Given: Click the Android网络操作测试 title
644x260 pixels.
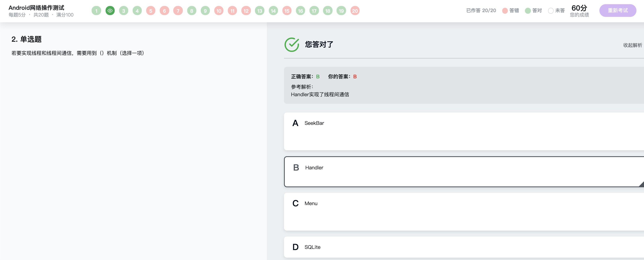Looking at the screenshot, I should pos(36,8).
